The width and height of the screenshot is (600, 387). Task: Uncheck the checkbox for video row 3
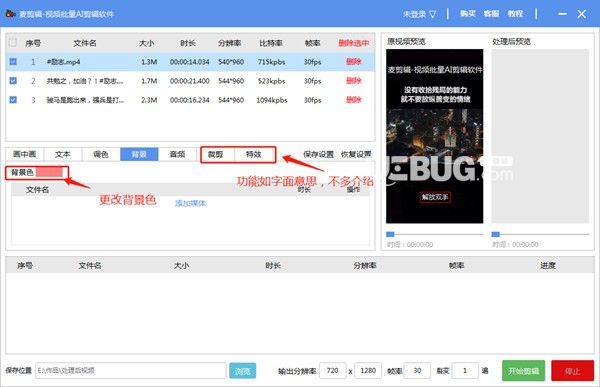(x=13, y=100)
